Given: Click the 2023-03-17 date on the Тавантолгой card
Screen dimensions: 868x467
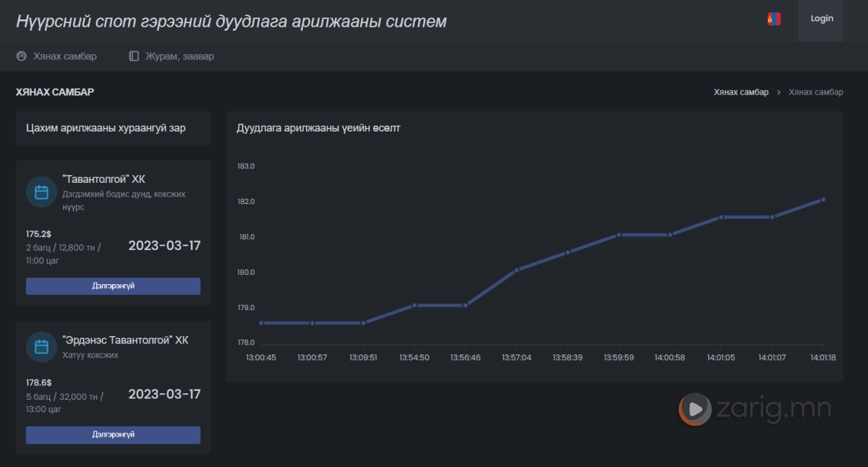Looking at the screenshot, I should point(164,246).
